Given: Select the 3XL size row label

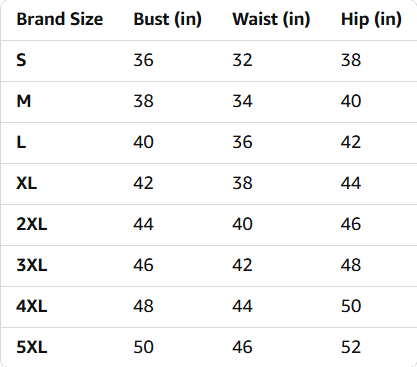Looking at the screenshot, I should click(32, 265).
